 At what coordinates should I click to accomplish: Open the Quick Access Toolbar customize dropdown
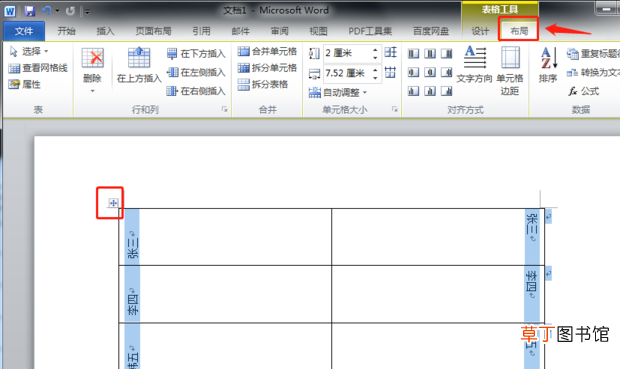click(x=87, y=12)
